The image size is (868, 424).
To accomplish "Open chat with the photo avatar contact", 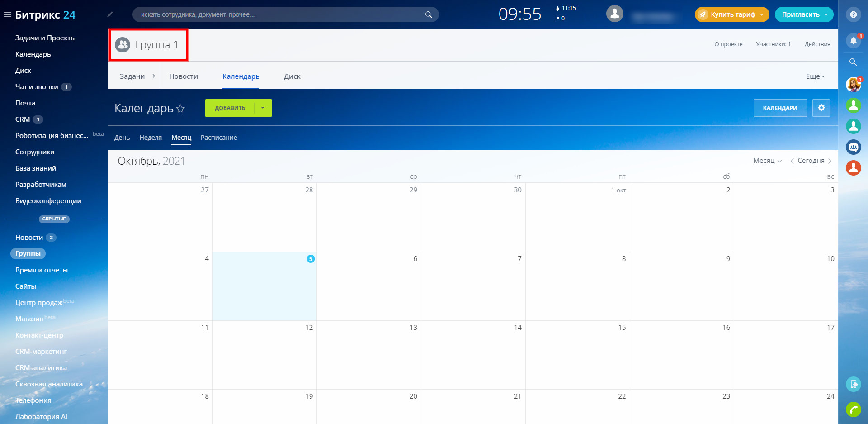I will (x=853, y=84).
